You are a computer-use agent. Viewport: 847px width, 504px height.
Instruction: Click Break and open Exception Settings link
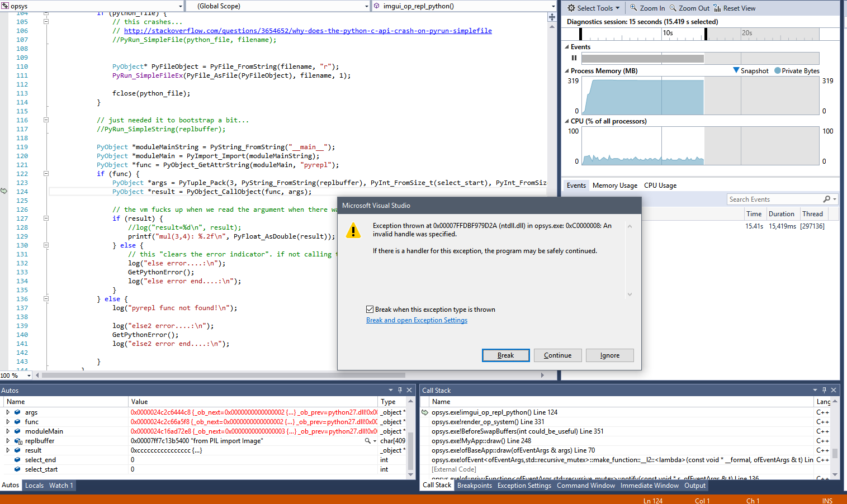[417, 320]
